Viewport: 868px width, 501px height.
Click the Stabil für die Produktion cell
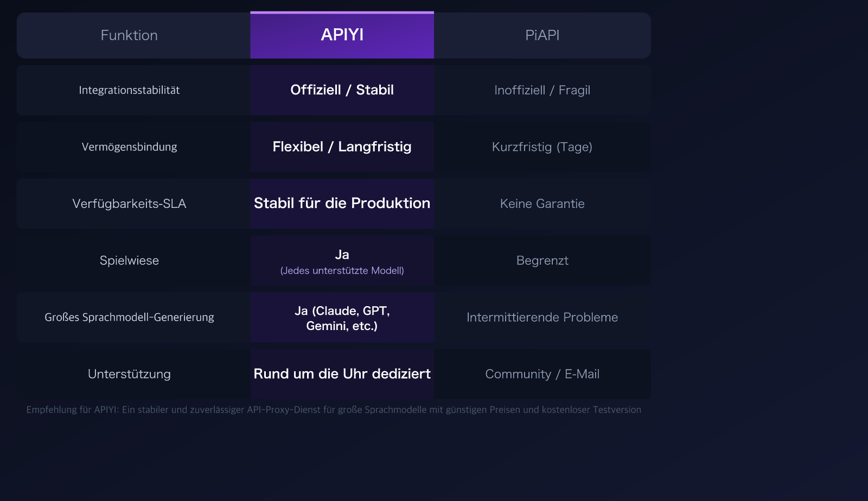(x=342, y=204)
